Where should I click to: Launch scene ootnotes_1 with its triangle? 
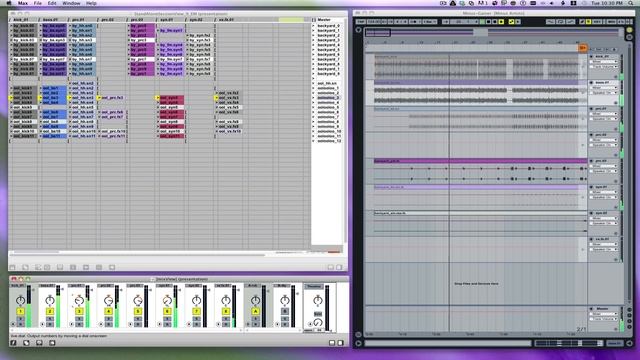pos(314,88)
